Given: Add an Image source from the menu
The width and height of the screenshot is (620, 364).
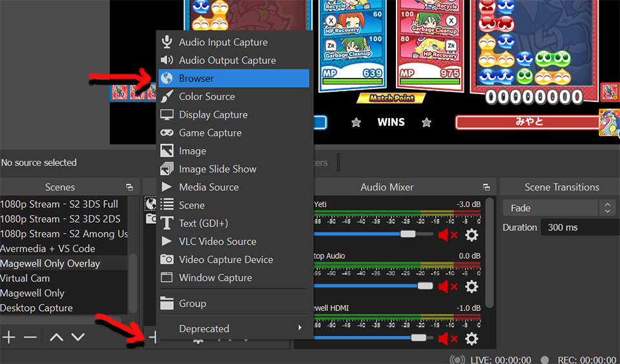Looking at the screenshot, I should 233,151.
